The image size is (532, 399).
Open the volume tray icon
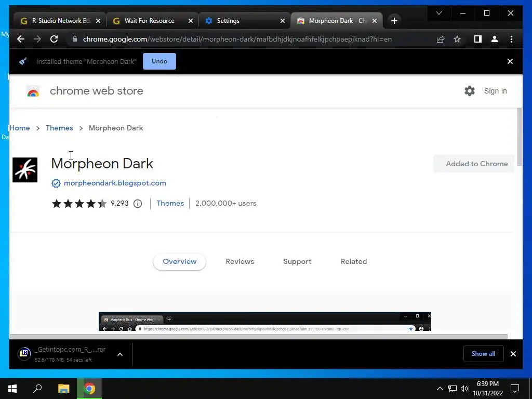[x=464, y=389]
